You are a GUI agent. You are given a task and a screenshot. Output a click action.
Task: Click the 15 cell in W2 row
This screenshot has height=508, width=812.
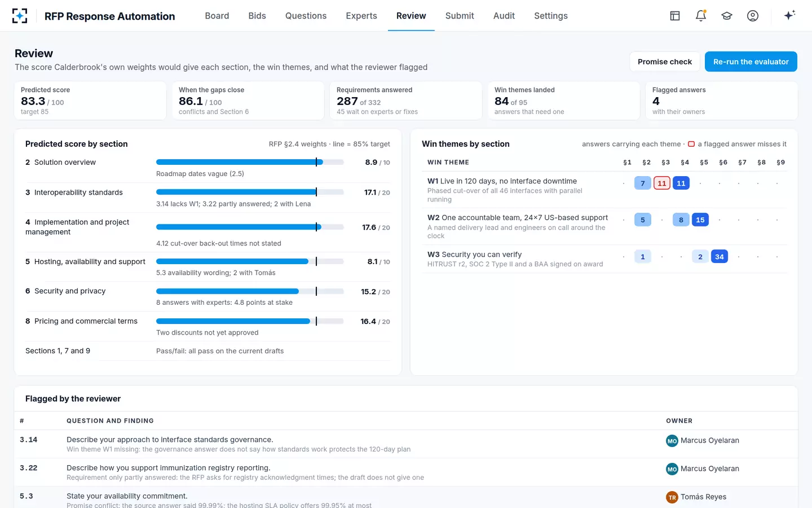(700, 220)
